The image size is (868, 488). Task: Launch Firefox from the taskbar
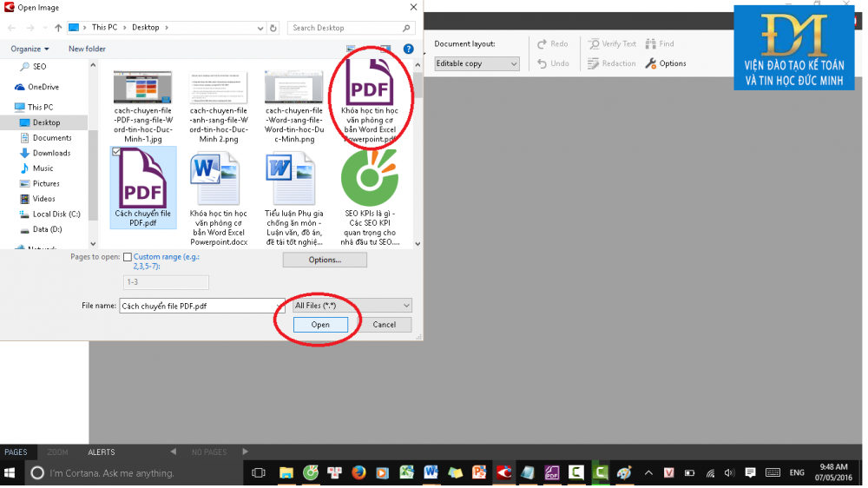pos(358,473)
